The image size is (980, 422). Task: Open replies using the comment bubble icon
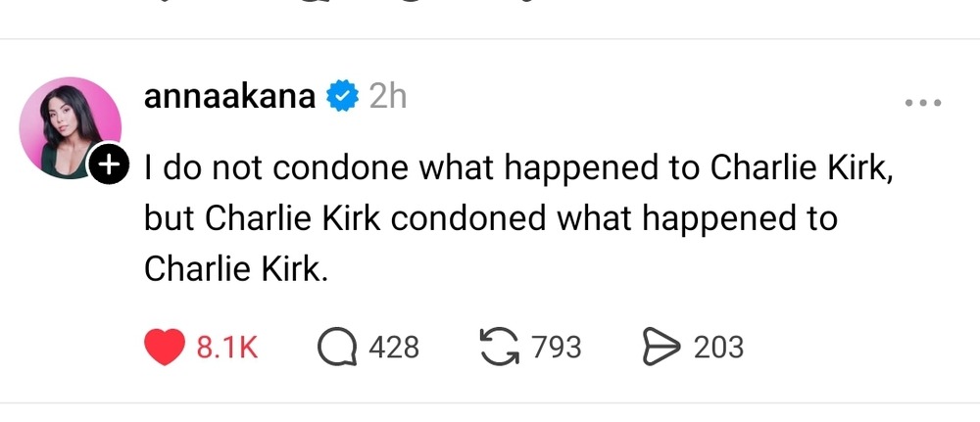[x=338, y=347]
